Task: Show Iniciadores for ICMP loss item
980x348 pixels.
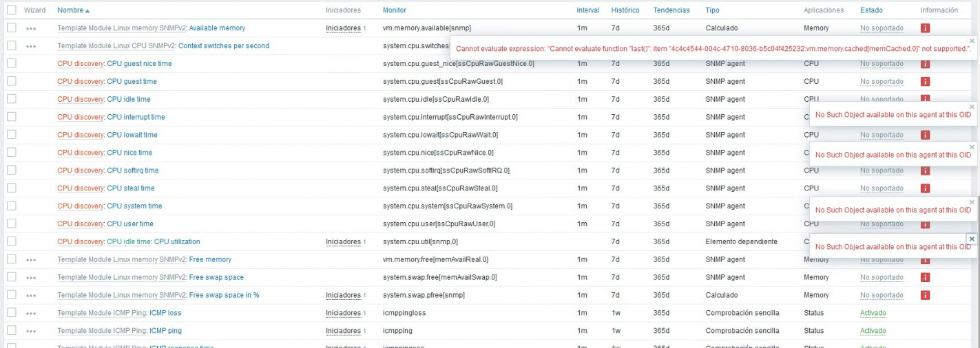Action: click(343, 314)
